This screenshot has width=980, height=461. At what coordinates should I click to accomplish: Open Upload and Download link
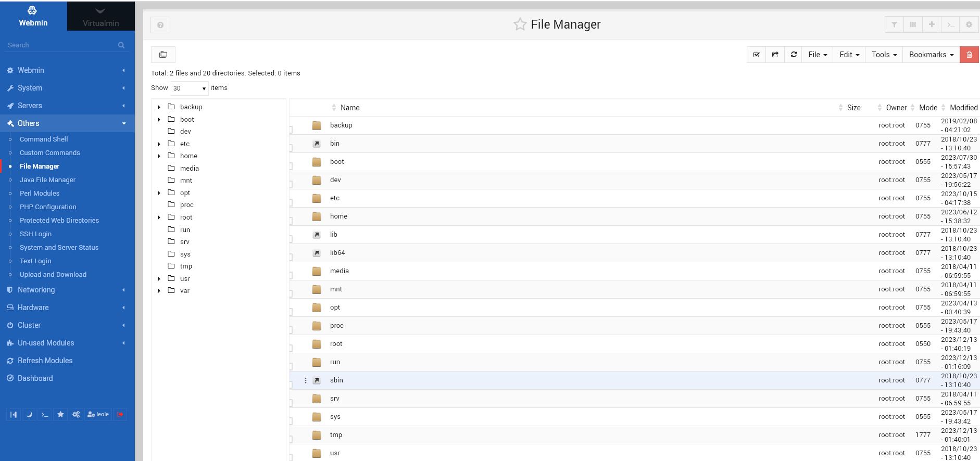53,275
